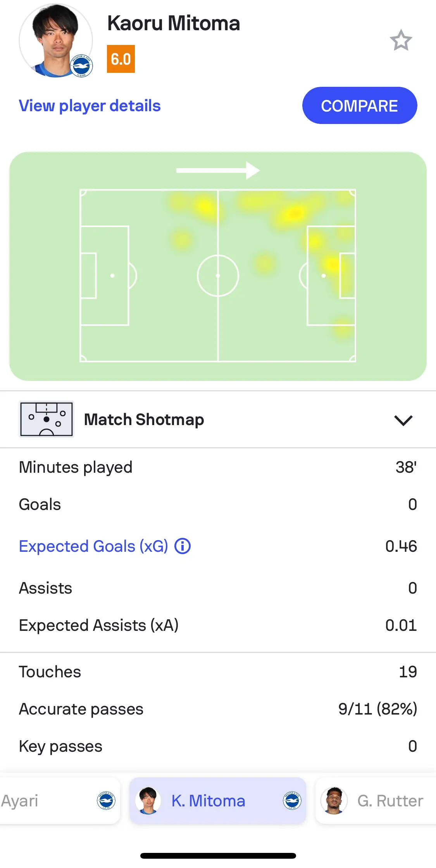The width and height of the screenshot is (436, 868).
Task: Expand the Match Shotmap chevron
Action: 403,420
